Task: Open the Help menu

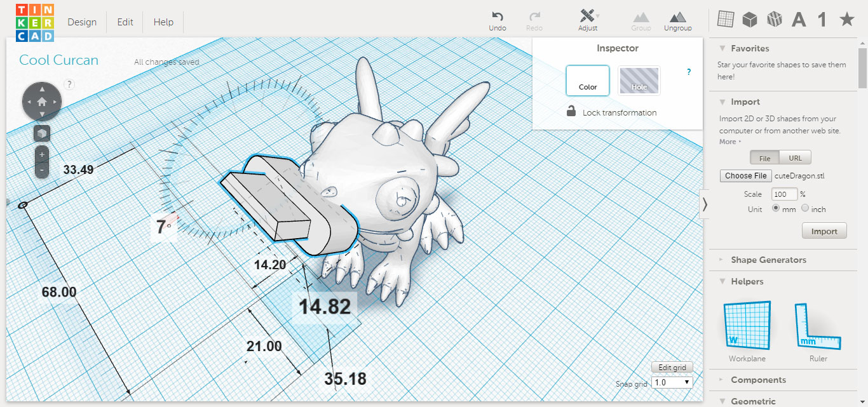Action: click(x=163, y=22)
